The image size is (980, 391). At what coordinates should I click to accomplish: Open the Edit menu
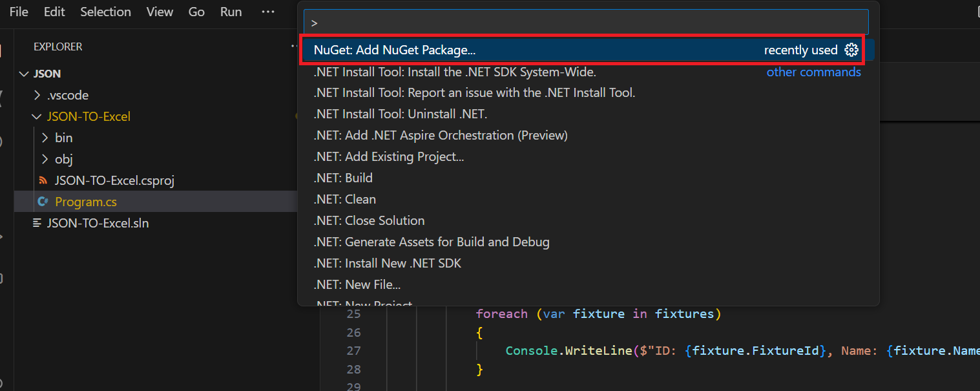click(54, 12)
